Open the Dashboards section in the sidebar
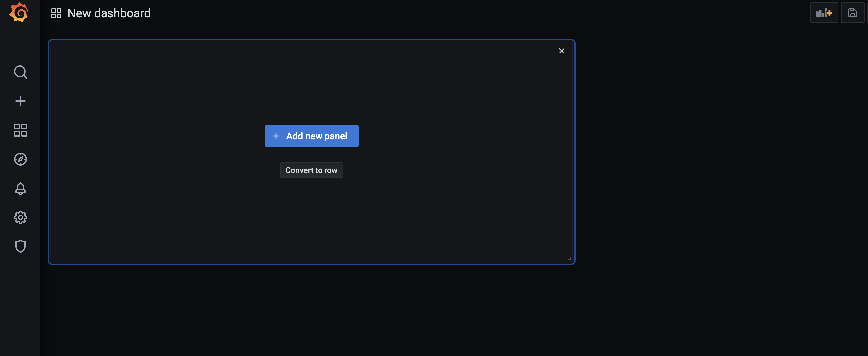The height and width of the screenshot is (356, 868). (20, 130)
